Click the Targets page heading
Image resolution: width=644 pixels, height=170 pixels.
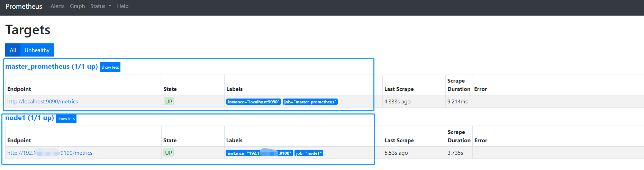click(x=28, y=30)
